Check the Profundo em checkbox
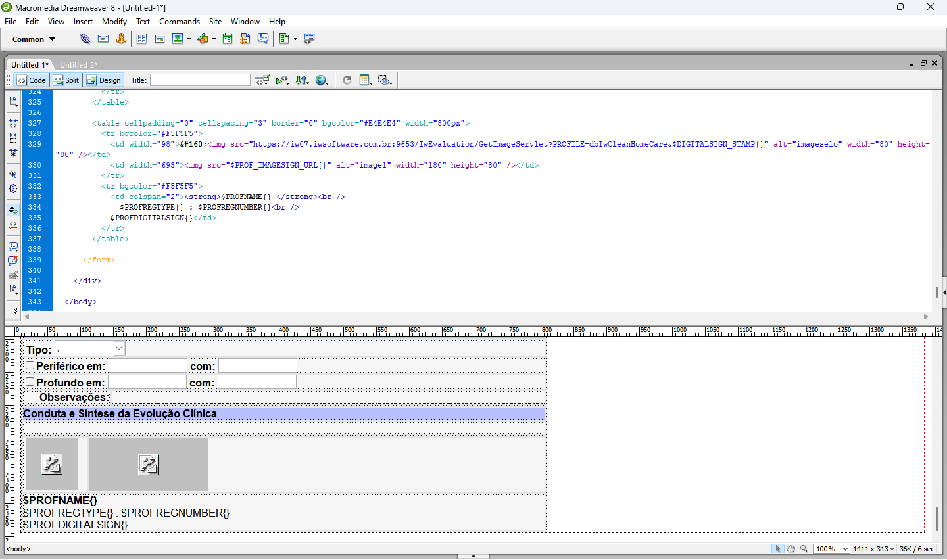The width and height of the screenshot is (947, 560). coord(30,382)
